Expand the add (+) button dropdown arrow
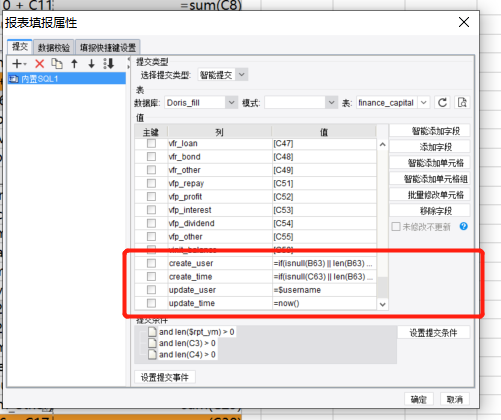Viewport: 501px width, 420px height. pyautogui.click(x=25, y=64)
